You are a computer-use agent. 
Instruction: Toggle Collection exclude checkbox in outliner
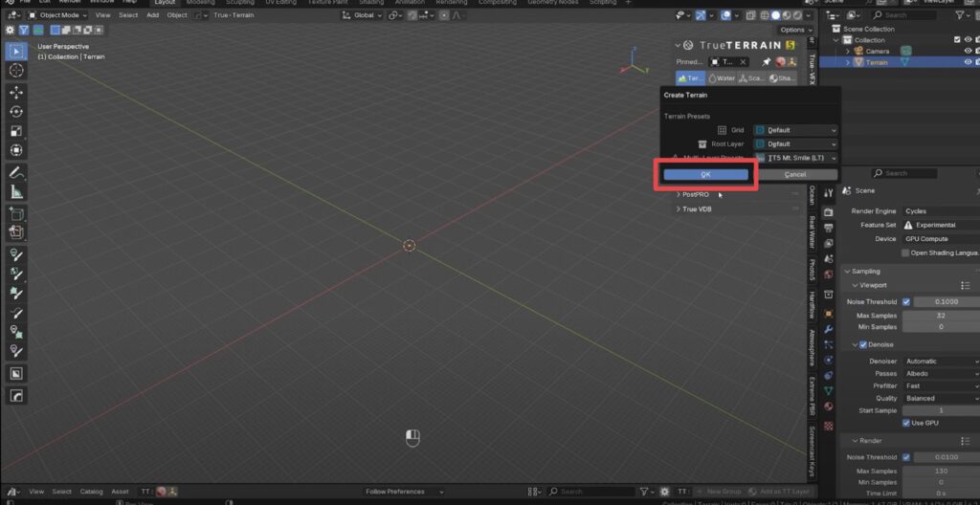(957, 40)
